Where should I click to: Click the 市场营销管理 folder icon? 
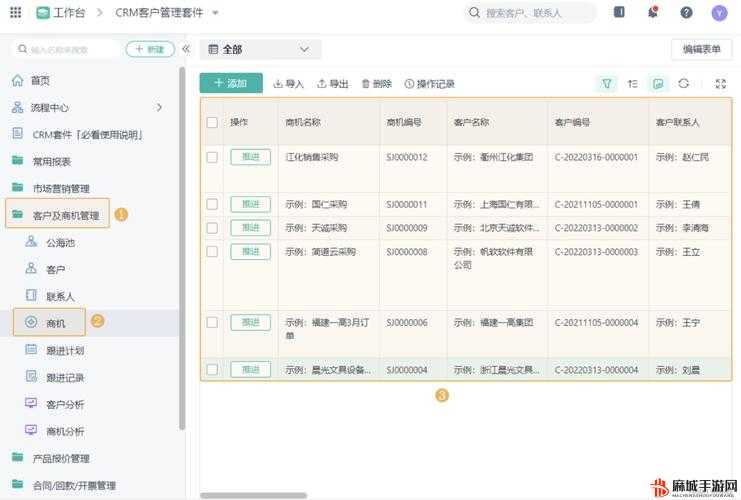(17, 188)
